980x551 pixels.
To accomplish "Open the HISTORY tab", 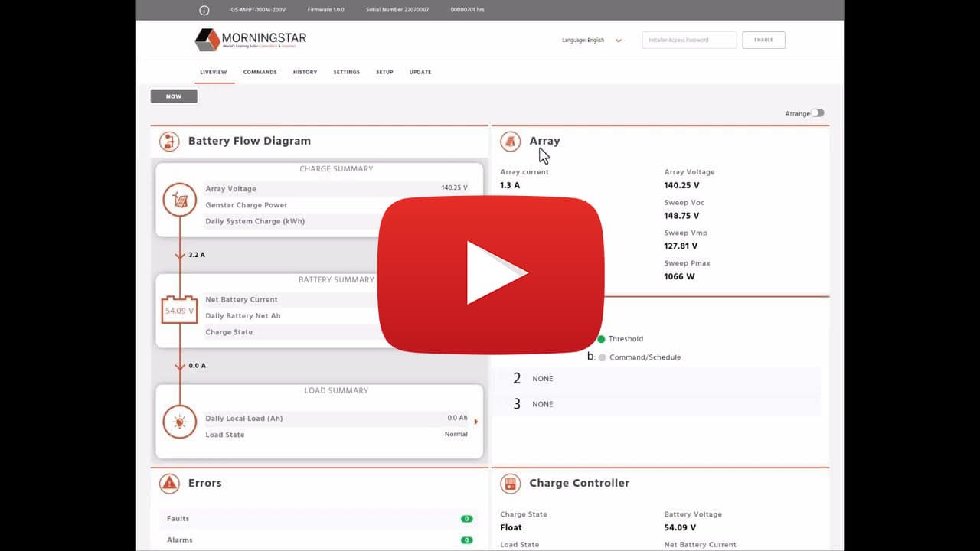I will tap(305, 72).
